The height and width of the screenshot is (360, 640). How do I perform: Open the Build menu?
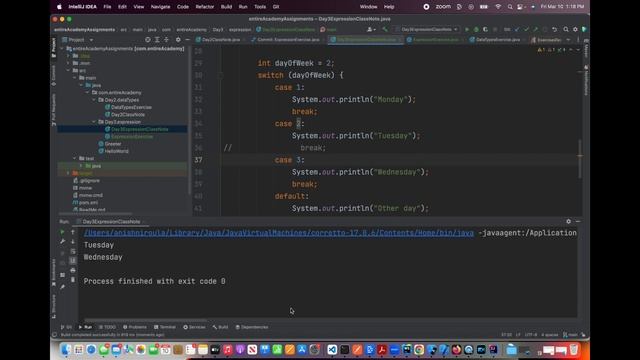(x=226, y=7)
